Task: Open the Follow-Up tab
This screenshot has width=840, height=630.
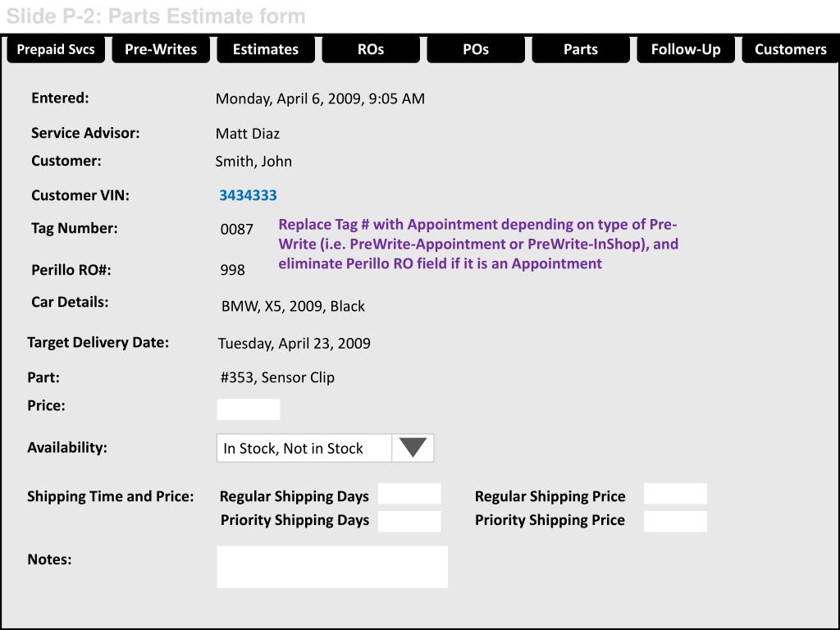Action: [x=686, y=49]
